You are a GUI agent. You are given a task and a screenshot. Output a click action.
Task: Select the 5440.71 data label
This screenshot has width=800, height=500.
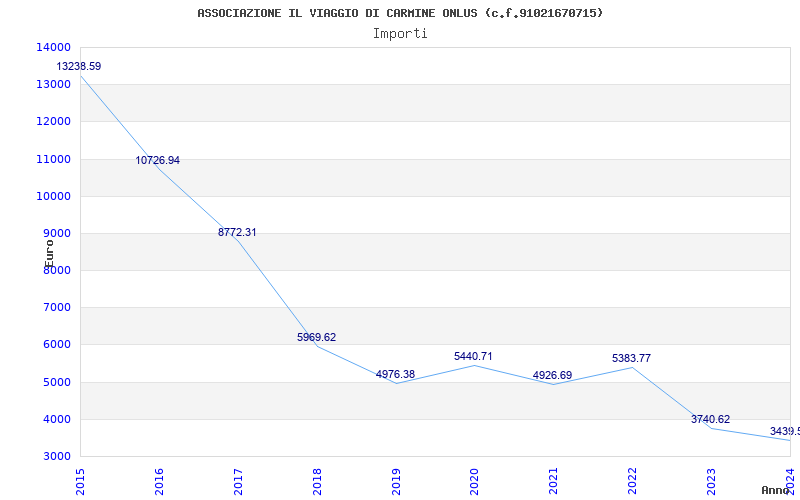(x=473, y=356)
